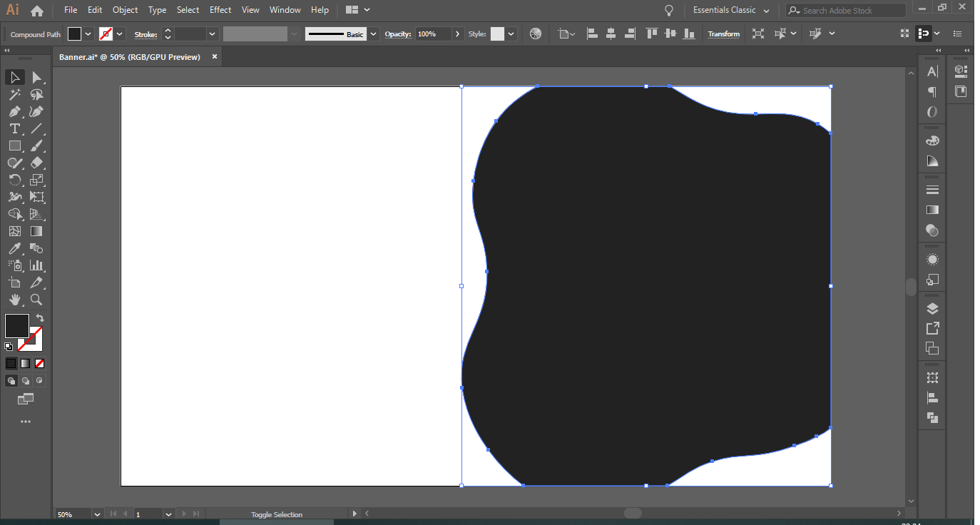
Task: Expand the Stroke weight dropdown
Action: click(x=212, y=34)
